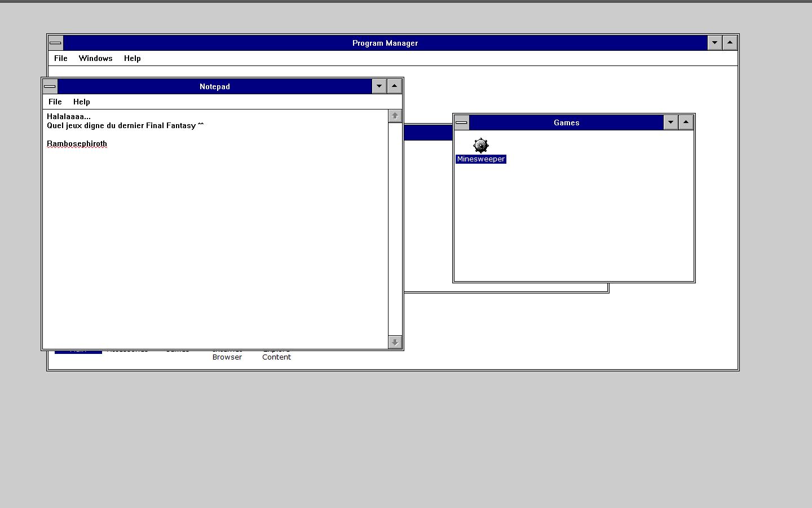Viewport: 812px width, 508px height.
Task: Open the Program Manager control menu box
Action: 55,43
